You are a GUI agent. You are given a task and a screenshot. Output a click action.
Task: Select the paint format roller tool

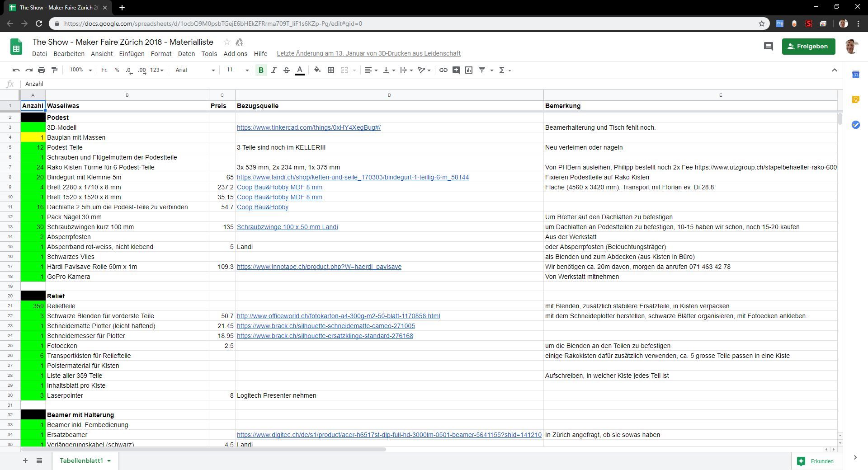[x=54, y=70]
